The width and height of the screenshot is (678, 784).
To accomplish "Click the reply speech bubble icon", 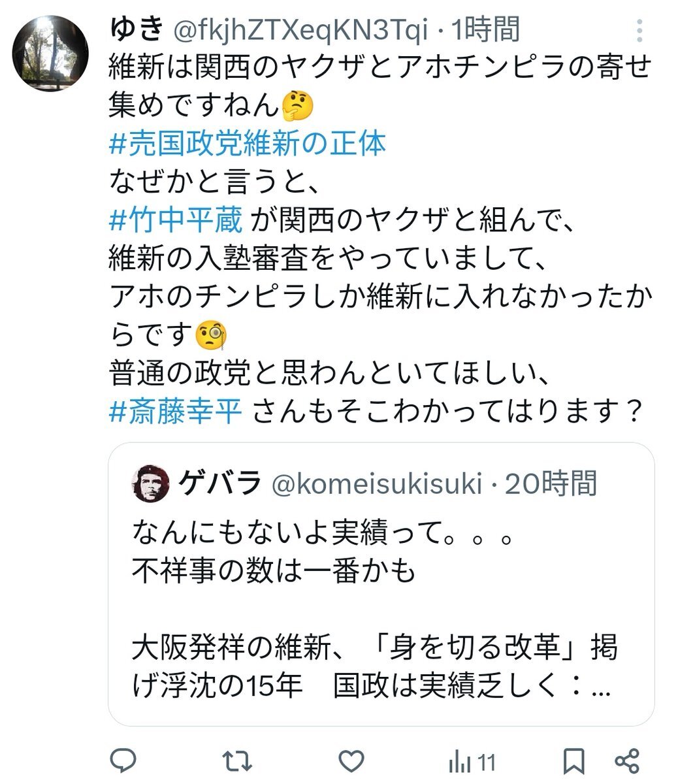I will click(123, 761).
